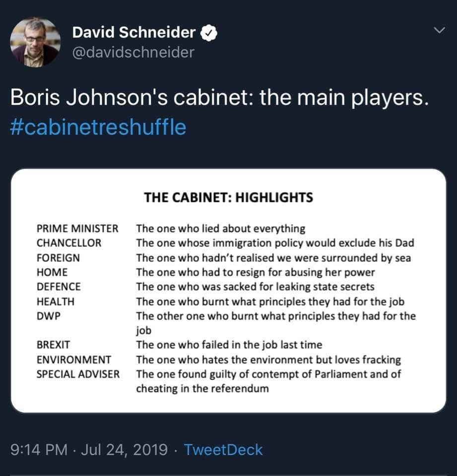
Task: Click the DEFENCE label in the list
Action: (x=59, y=287)
